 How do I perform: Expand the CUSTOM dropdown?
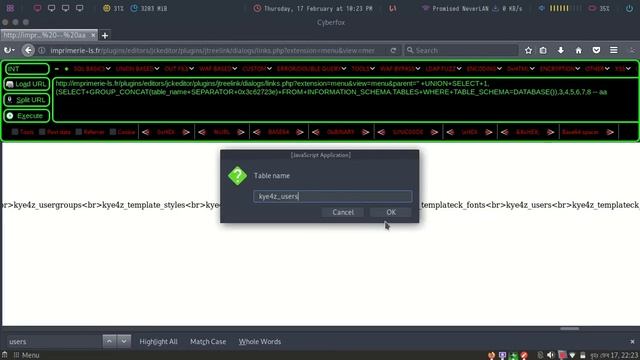[x=257, y=69]
